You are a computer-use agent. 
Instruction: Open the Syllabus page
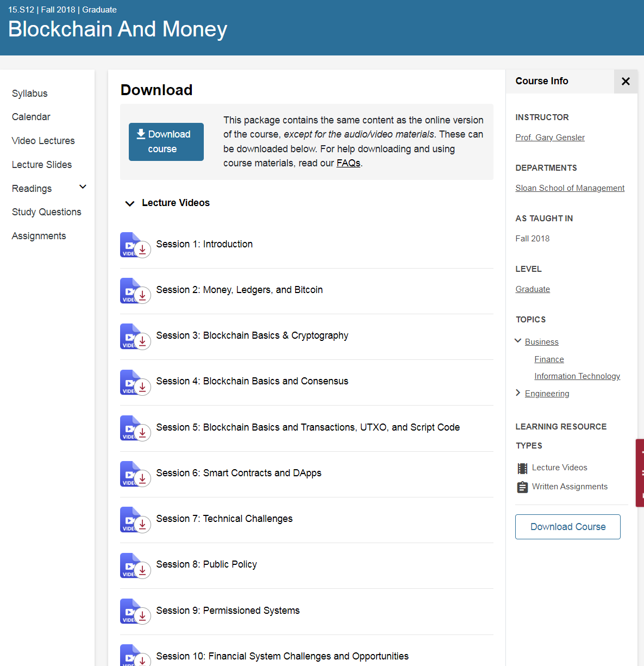pos(30,94)
